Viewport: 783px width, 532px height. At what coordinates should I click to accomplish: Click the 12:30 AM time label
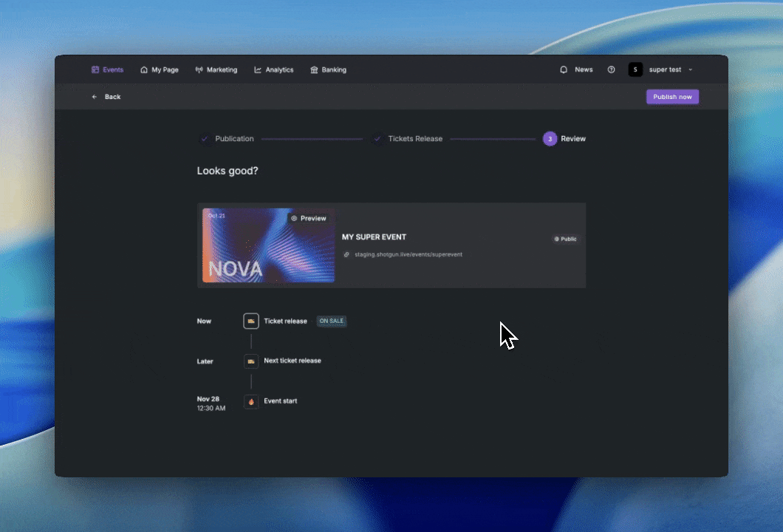211,408
